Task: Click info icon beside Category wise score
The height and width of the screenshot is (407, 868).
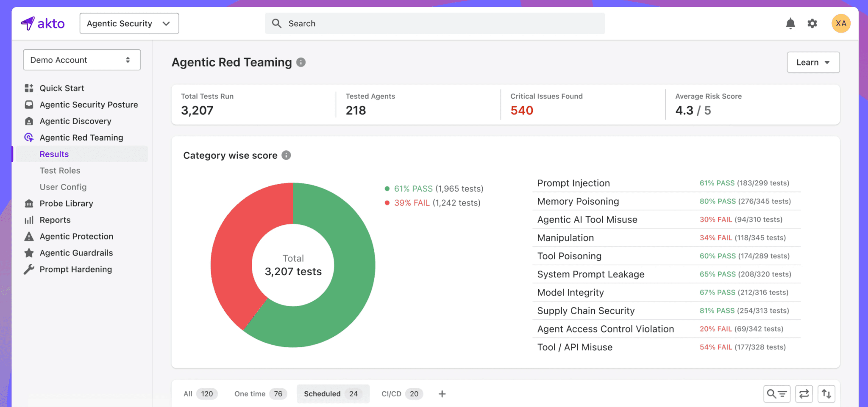Action: click(x=287, y=155)
